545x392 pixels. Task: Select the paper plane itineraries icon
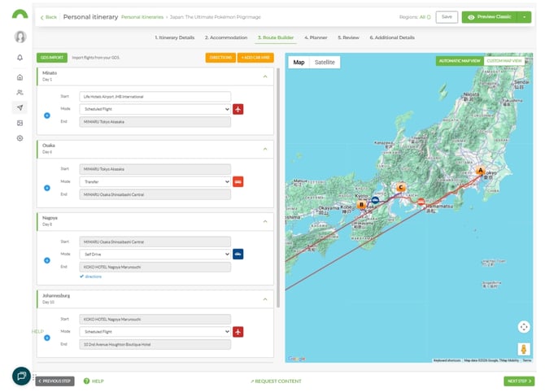[x=20, y=107]
